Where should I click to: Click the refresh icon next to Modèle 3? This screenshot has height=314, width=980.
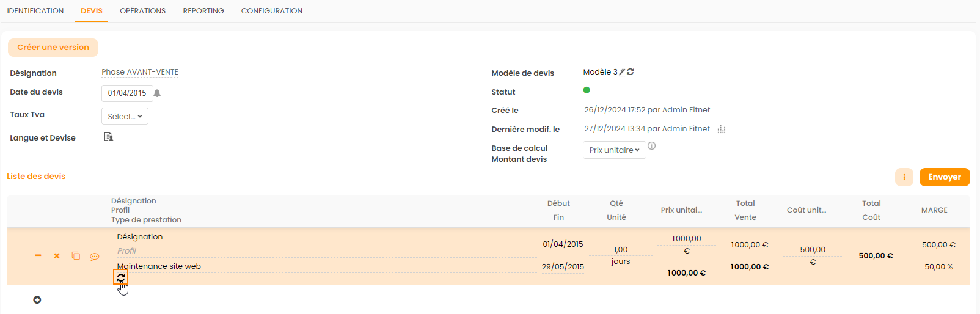tap(631, 72)
